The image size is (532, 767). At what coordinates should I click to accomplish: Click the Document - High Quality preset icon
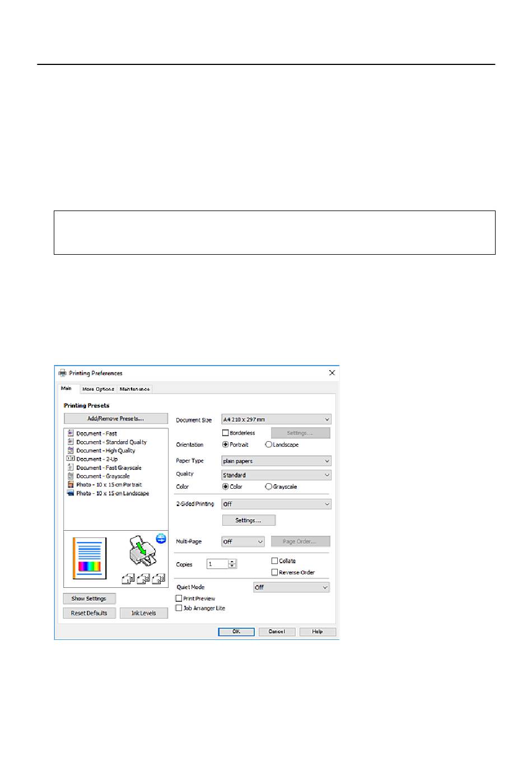click(71, 450)
